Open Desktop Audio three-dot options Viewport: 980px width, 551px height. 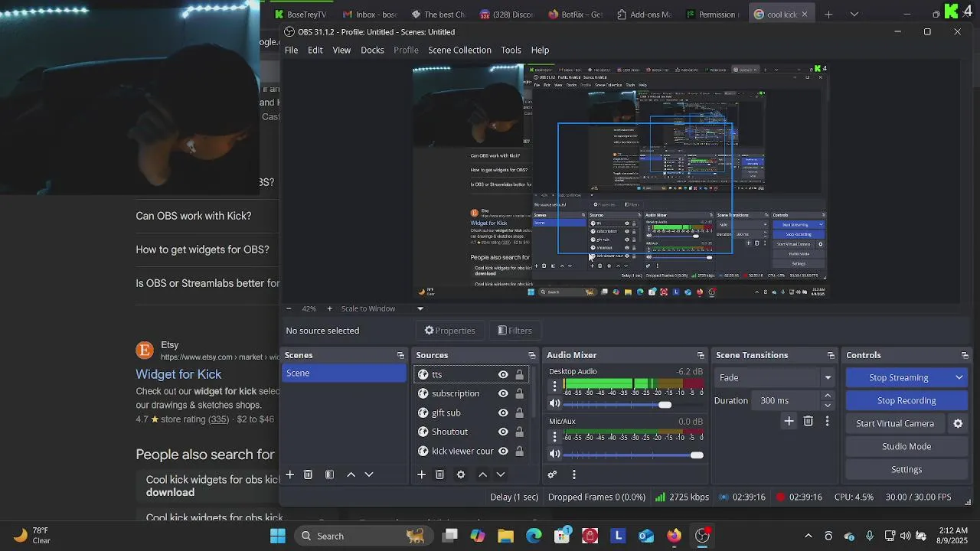555,386
